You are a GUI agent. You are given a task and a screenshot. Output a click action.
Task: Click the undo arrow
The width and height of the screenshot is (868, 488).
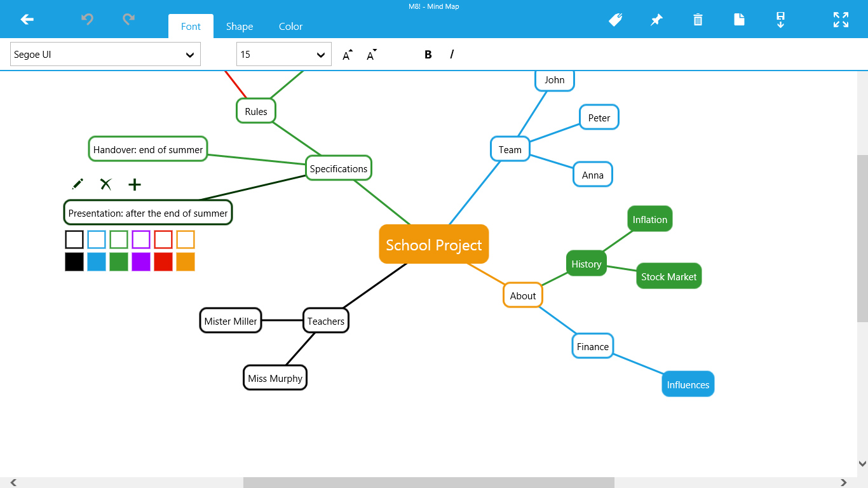pyautogui.click(x=87, y=20)
